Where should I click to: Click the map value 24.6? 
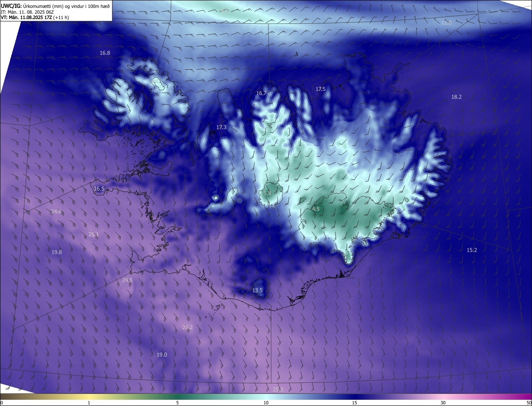(x=56, y=212)
